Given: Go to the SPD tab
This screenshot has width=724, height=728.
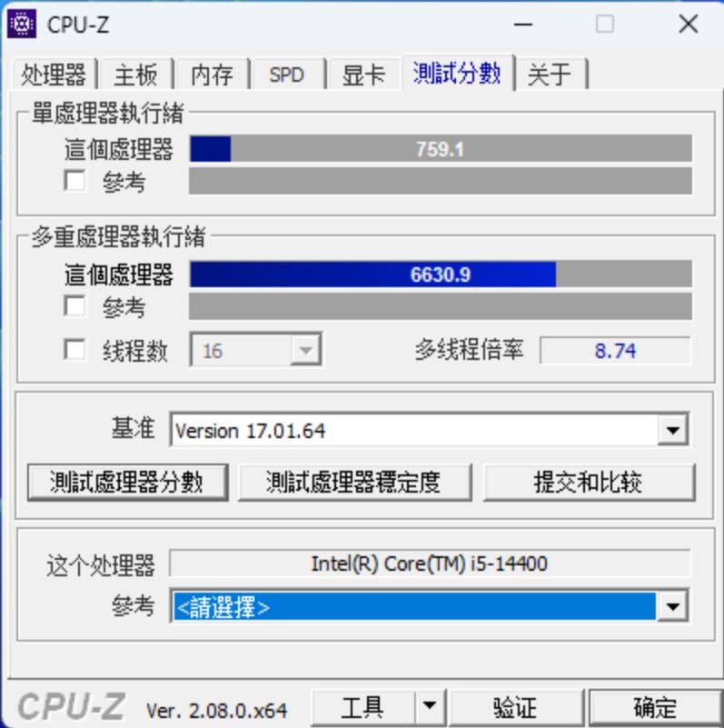Looking at the screenshot, I should [287, 75].
